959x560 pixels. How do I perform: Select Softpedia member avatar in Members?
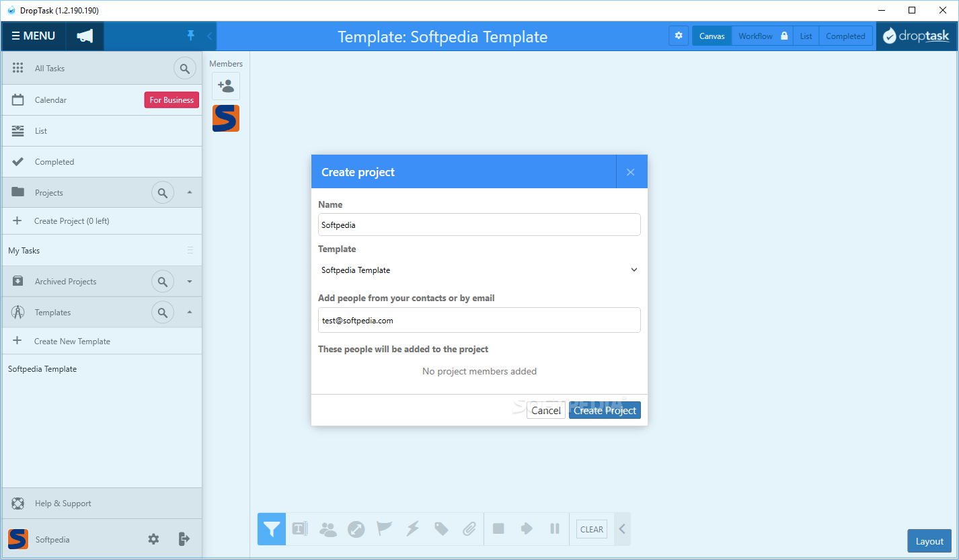point(226,118)
